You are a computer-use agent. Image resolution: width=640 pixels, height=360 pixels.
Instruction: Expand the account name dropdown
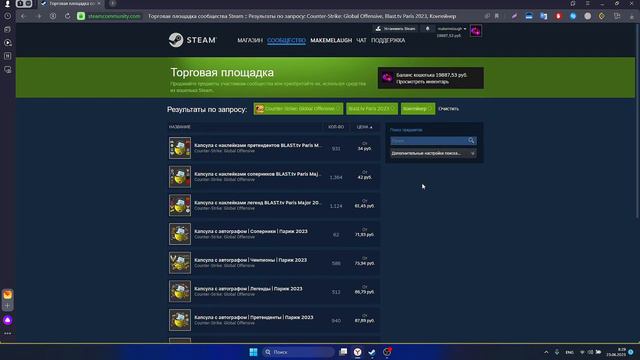[x=451, y=29]
